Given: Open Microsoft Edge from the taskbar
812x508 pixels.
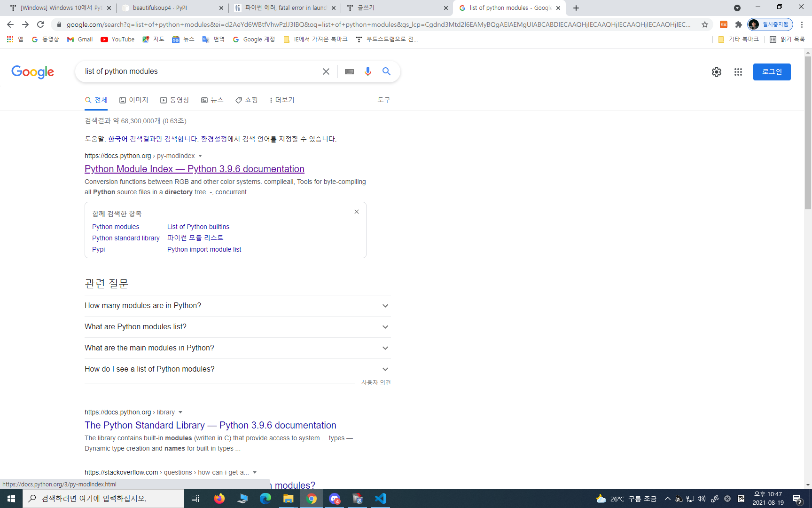Looking at the screenshot, I should point(265,499).
